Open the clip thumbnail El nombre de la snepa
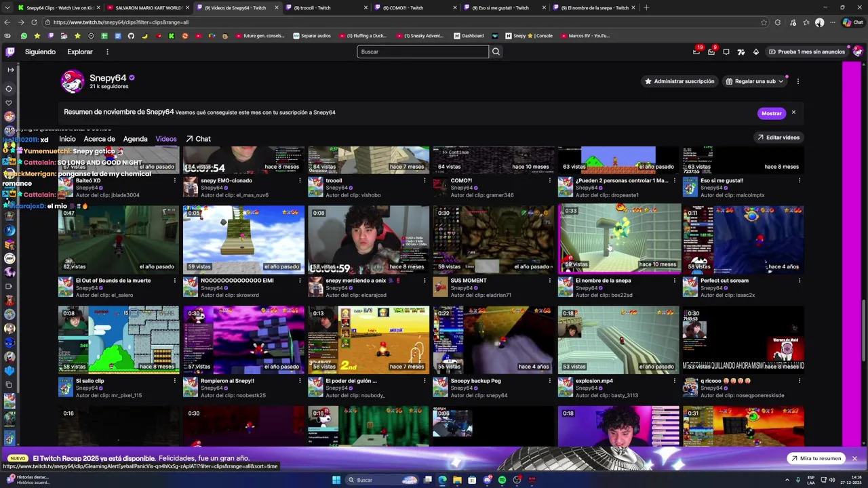 (x=618, y=239)
